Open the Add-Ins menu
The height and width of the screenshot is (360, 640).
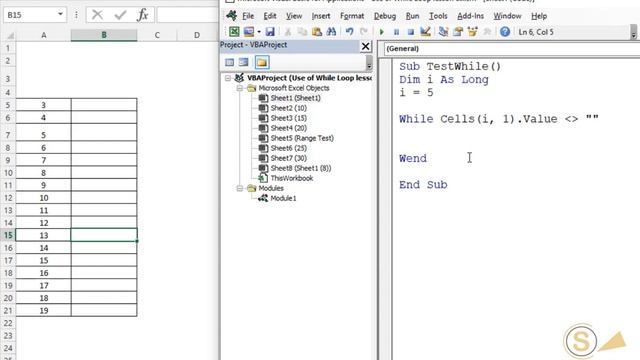coord(470,16)
